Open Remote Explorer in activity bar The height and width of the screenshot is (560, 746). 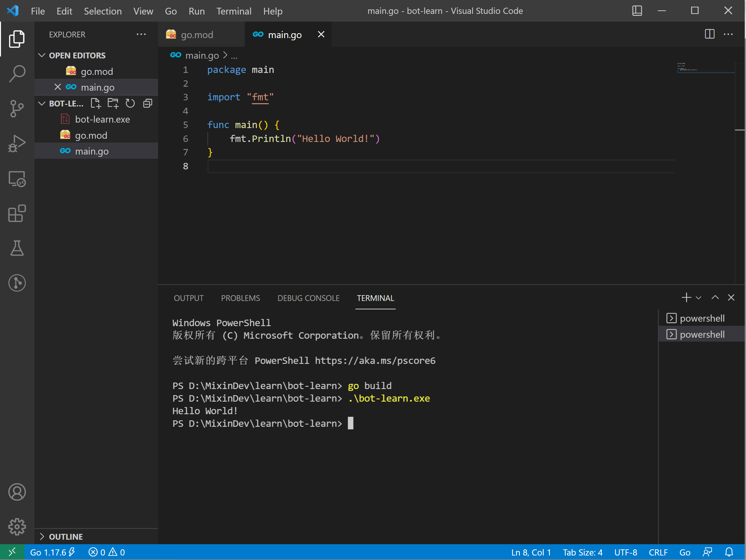coord(17,178)
